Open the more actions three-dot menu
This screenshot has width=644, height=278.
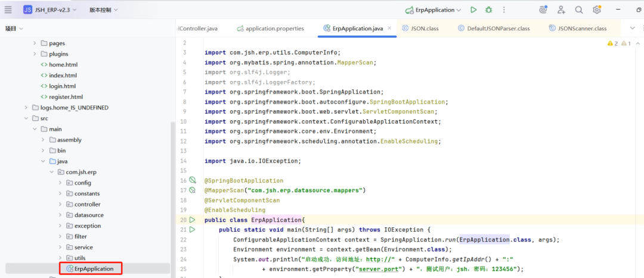coord(504,10)
